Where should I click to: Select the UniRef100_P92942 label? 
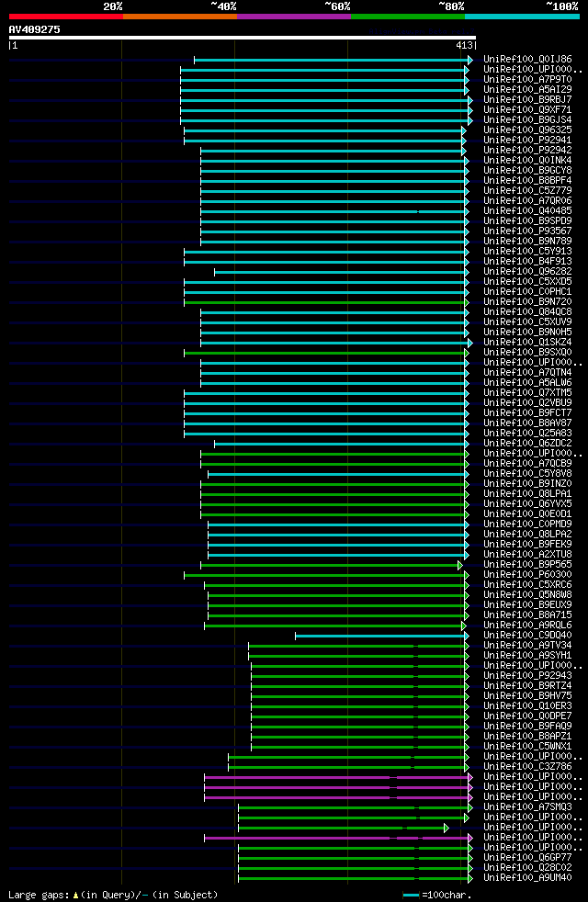tap(527, 150)
